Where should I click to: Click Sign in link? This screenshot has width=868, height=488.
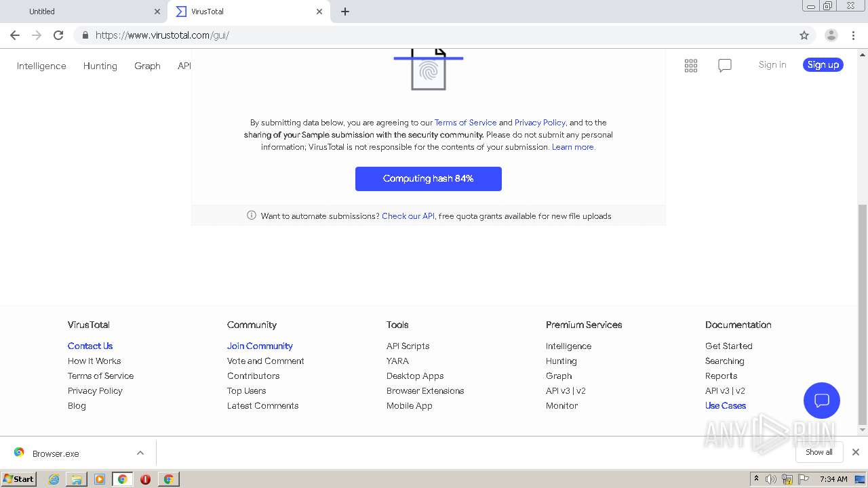click(x=772, y=64)
